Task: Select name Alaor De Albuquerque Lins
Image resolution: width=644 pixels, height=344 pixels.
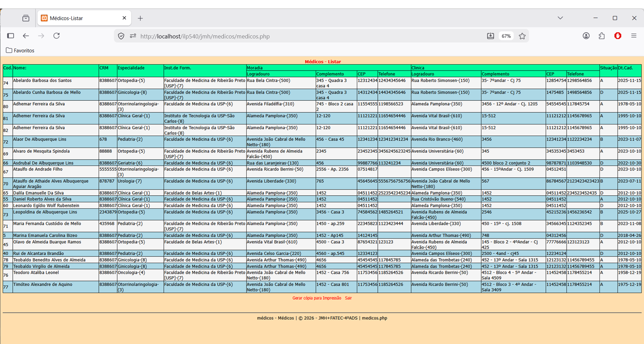Action: 40,139
